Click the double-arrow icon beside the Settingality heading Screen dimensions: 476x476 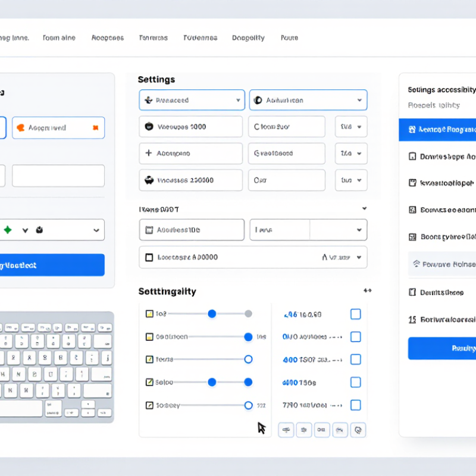pyautogui.click(x=367, y=290)
